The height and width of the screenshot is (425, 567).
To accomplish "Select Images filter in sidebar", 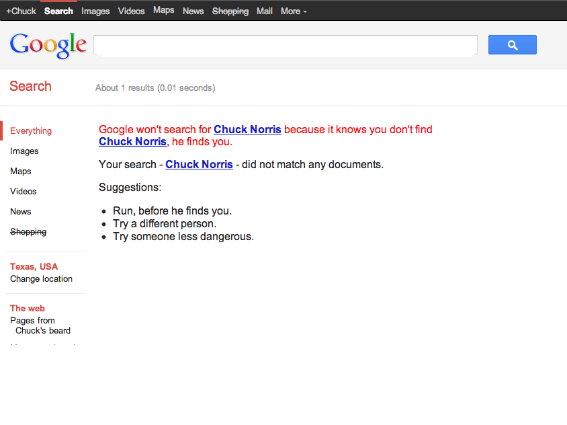I will (x=24, y=151).
